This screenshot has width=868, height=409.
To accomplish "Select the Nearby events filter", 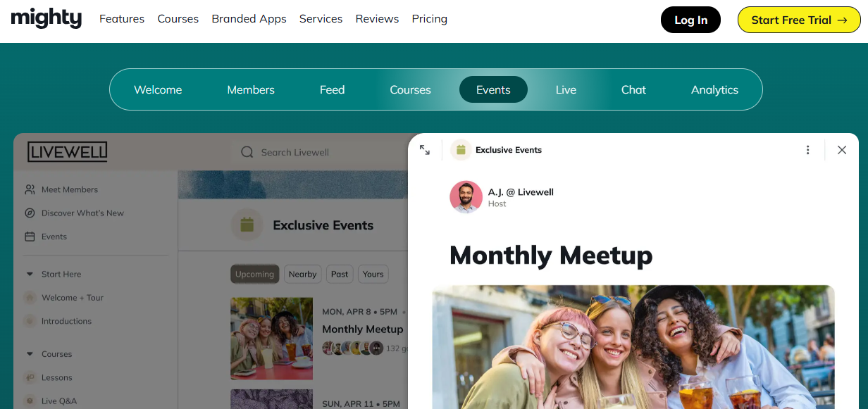I will click(302, 275).
